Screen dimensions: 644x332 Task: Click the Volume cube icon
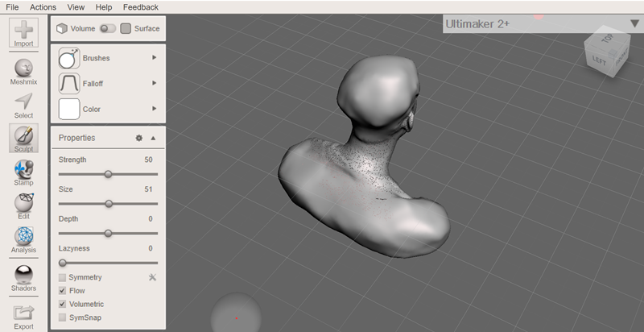click(x=62, y=29)
